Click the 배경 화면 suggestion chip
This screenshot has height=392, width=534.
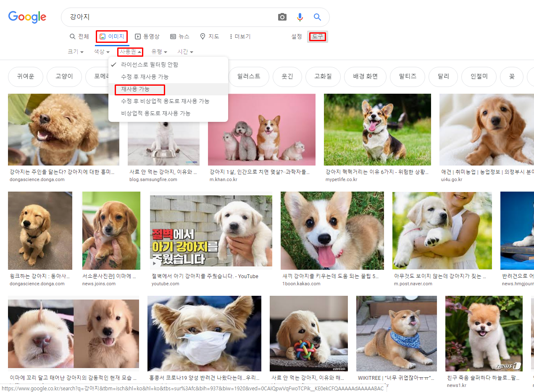[365, 76]
